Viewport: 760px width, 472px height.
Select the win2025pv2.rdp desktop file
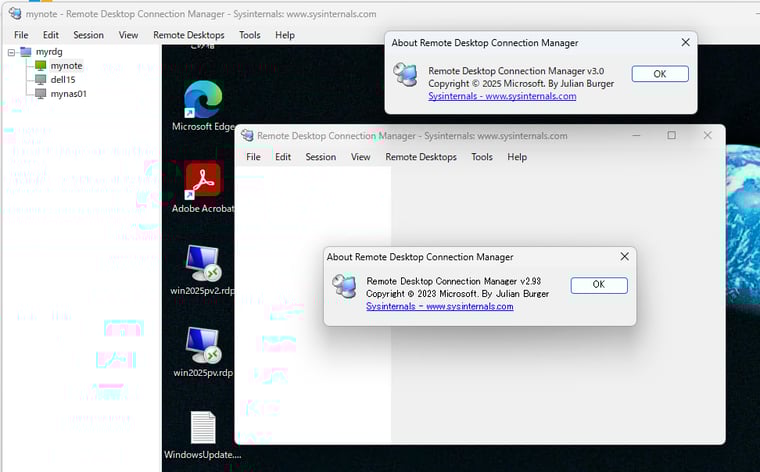[x=203, y=270]
